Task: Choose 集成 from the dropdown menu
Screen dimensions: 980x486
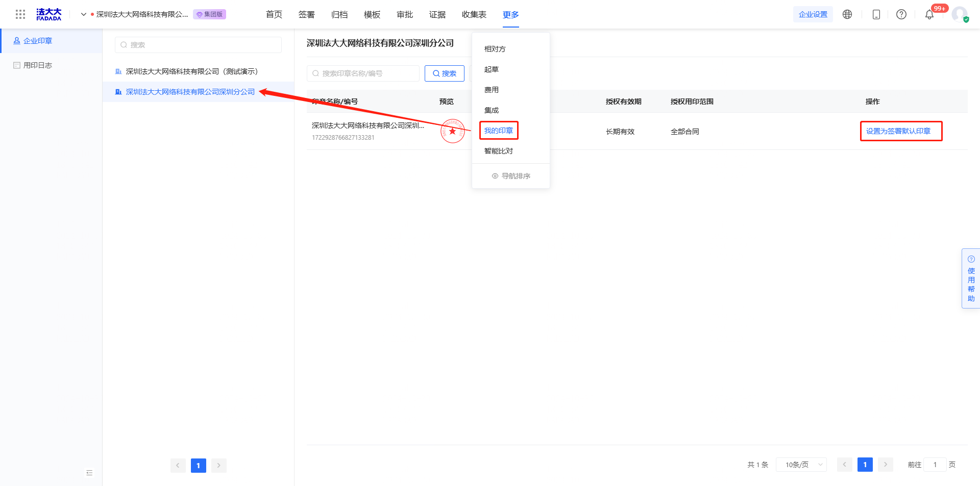Action: click(511, 110)
